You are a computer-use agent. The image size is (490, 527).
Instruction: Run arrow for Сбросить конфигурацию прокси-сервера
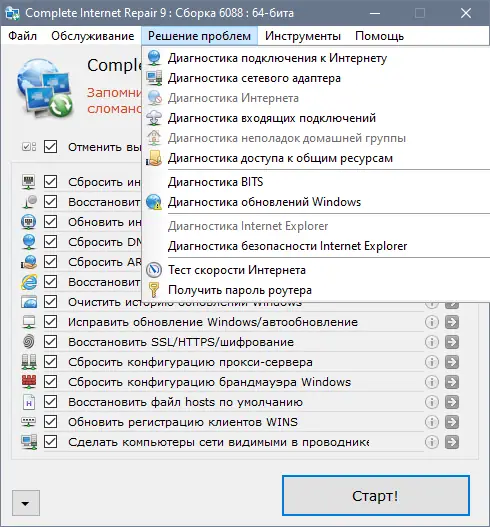[x=452, y=362]
